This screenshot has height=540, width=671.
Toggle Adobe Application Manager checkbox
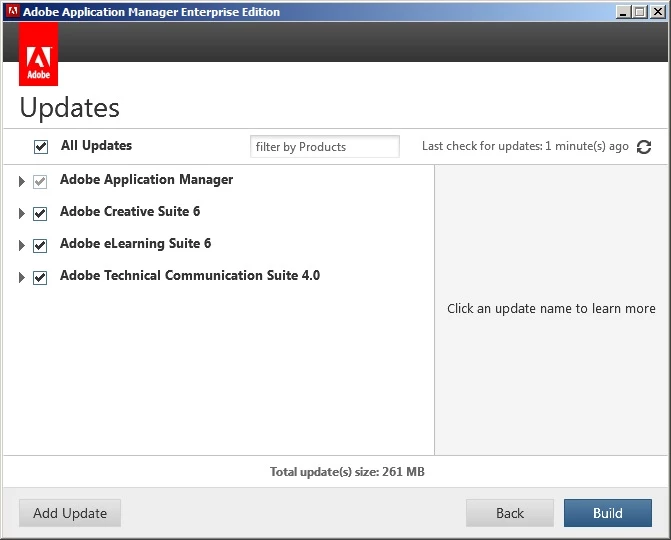pyautogui.click(x=40, y=181)
